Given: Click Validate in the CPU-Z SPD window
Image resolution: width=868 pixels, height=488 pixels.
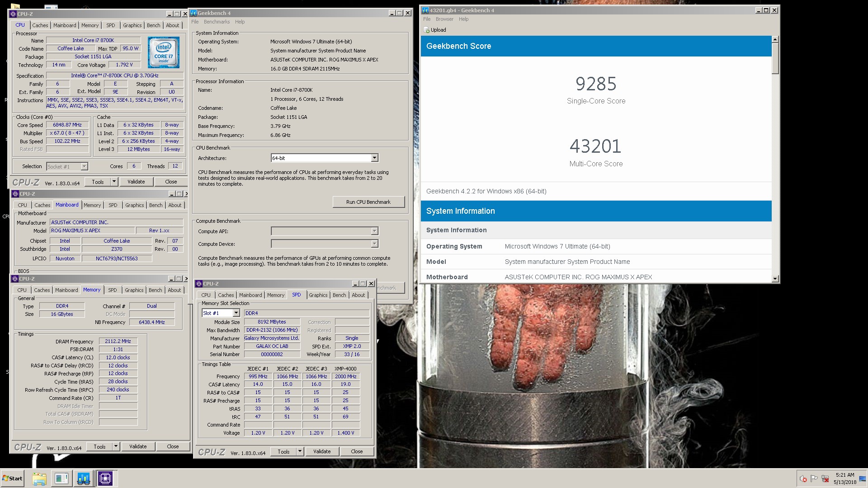Looking at the screenshot, I should coord(322,451).
